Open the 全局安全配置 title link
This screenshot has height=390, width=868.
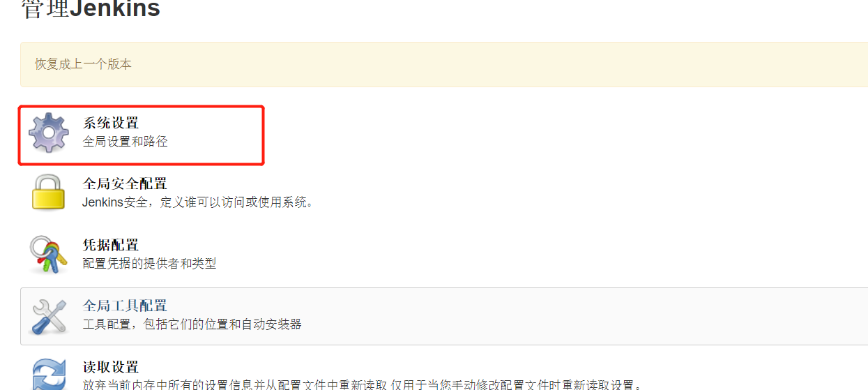coord(125,184)
